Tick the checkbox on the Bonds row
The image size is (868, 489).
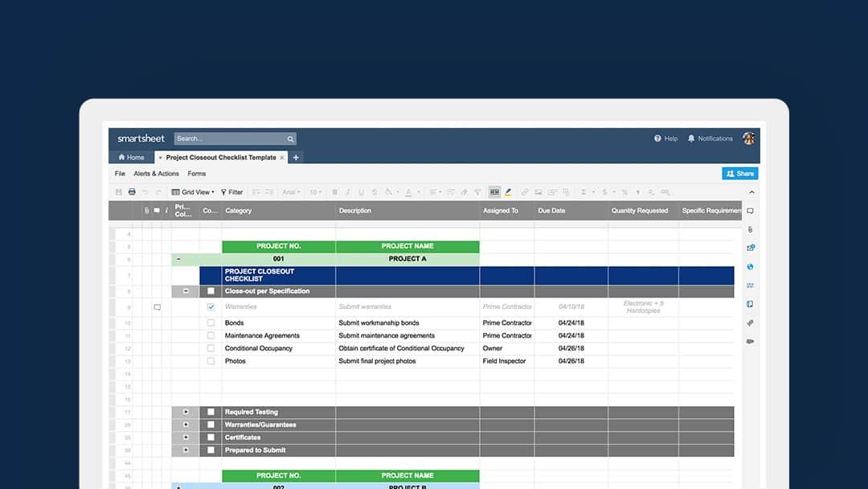[x=211, y=323]
